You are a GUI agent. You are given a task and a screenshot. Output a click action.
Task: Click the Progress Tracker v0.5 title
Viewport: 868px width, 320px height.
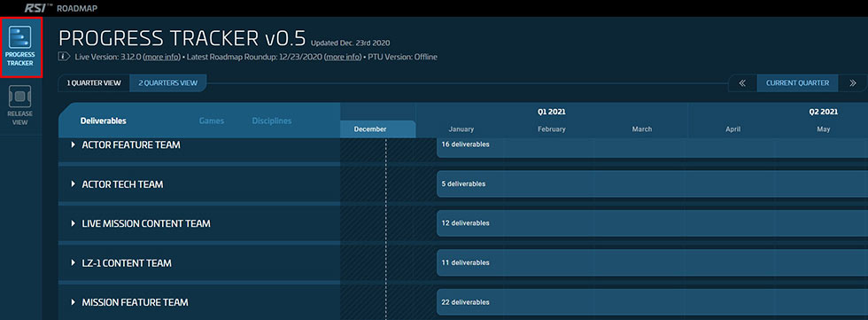click(x=182, y=37)
